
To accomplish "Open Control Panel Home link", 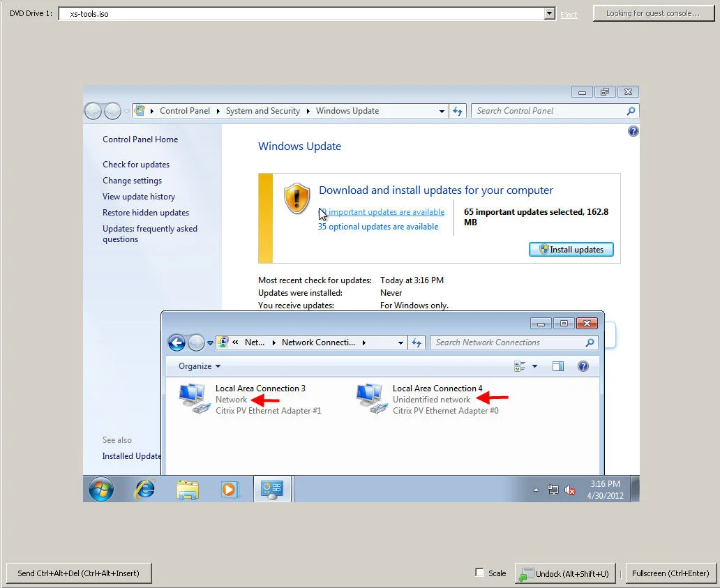I will pyautogui.click(x=140, y=140).
